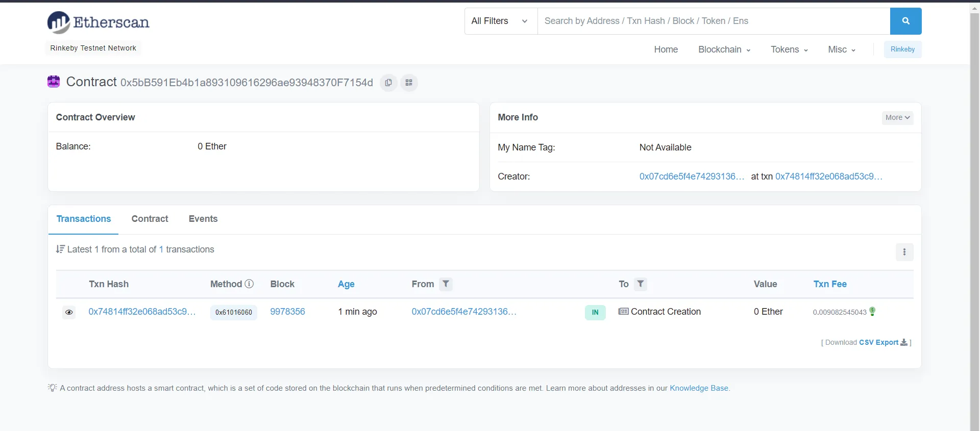Expand the Tokens menu

[789, 49]
